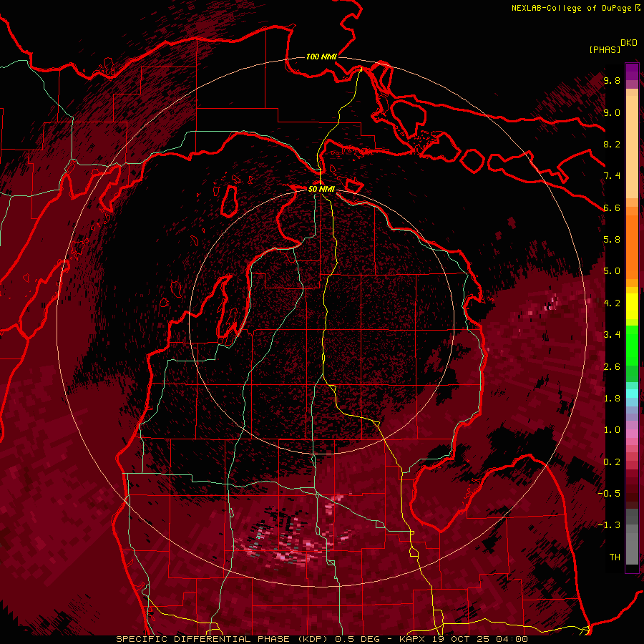Image resolution: width=644 pixels, height=644 pixels.
Task: Click the 100 NMI range ring label
Action: [x=321, y=57]
